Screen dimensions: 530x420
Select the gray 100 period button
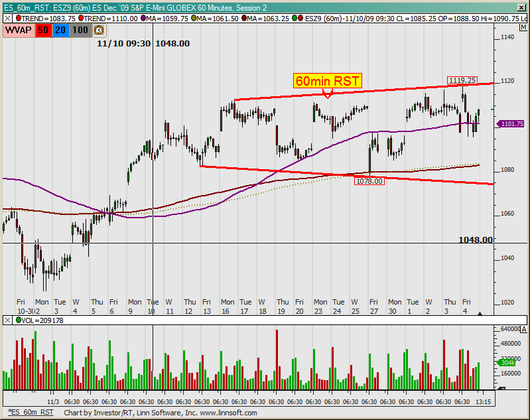click(x=81, y=31)
